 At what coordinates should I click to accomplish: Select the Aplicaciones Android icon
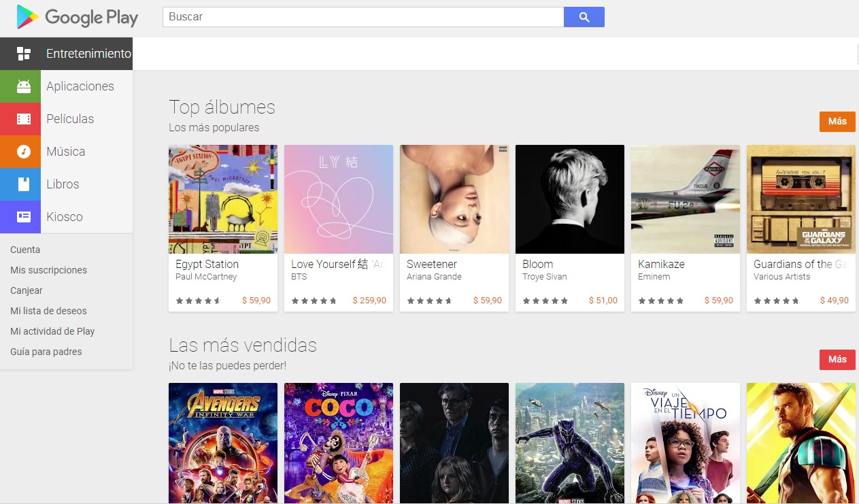point(24,86)
